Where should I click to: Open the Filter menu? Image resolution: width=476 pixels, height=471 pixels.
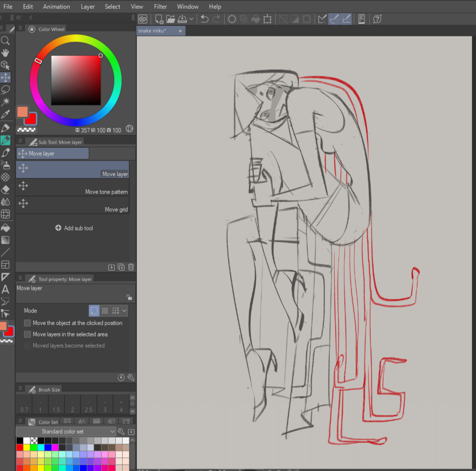tap(160, 6)
